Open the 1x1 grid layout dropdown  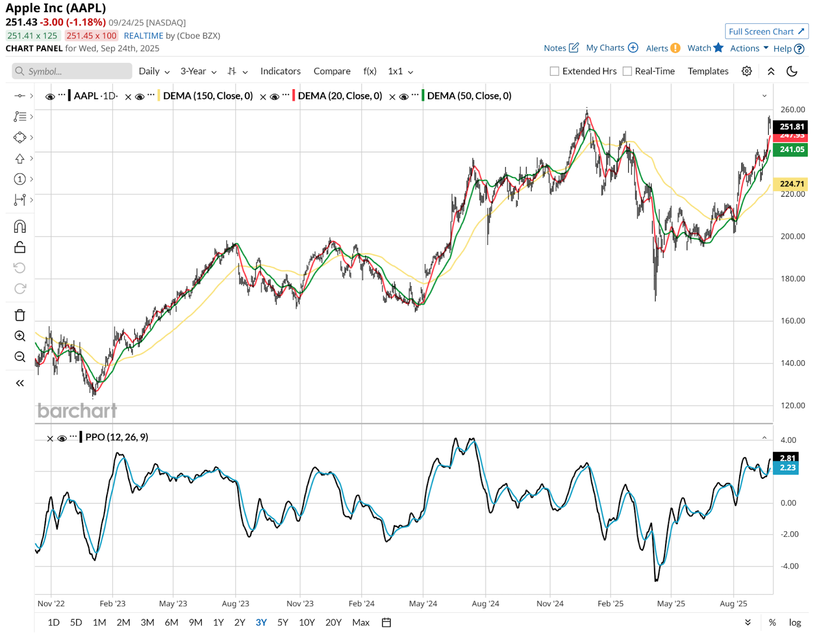point(400,71)
